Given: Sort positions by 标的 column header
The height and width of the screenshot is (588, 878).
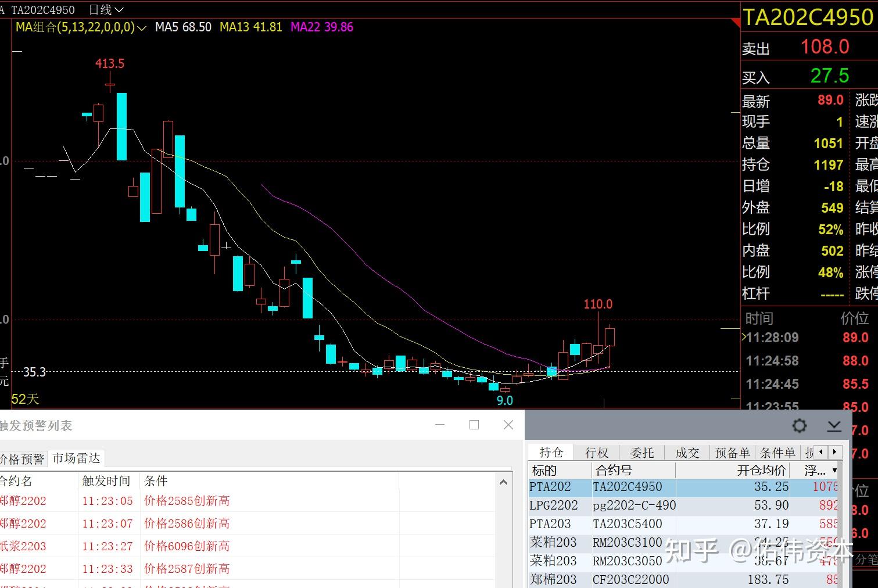Looking at the screenshot, I should pyautogui.click(x=560, y=470).
